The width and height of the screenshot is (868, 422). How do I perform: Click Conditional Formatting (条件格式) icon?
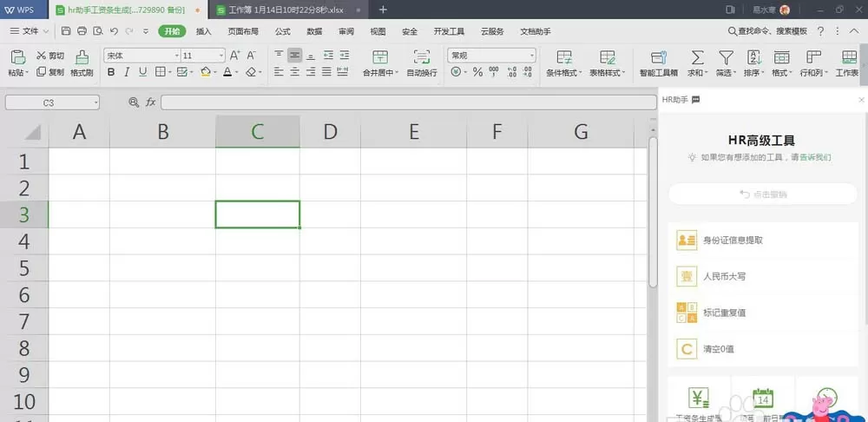[x=564, y=57]
